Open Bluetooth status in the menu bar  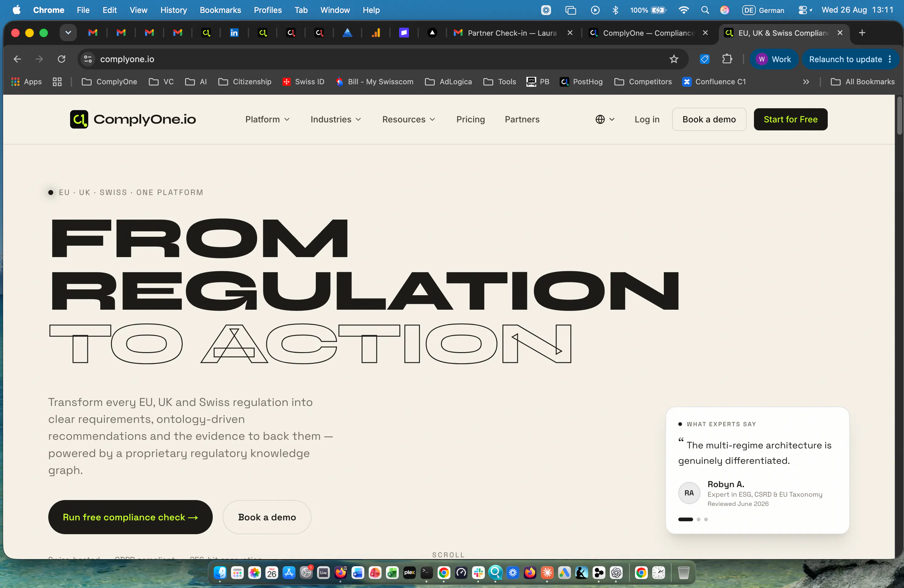tap(615, 10)
